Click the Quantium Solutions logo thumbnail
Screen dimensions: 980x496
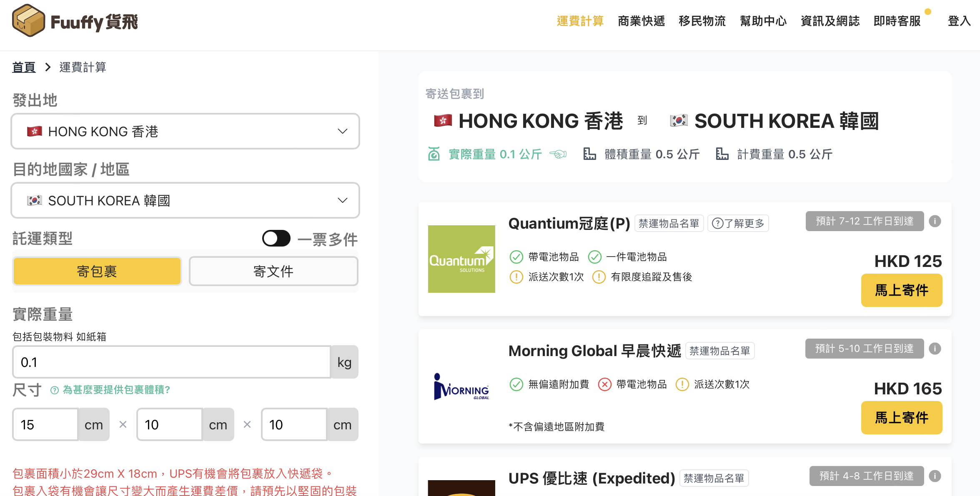pos(461,259)
